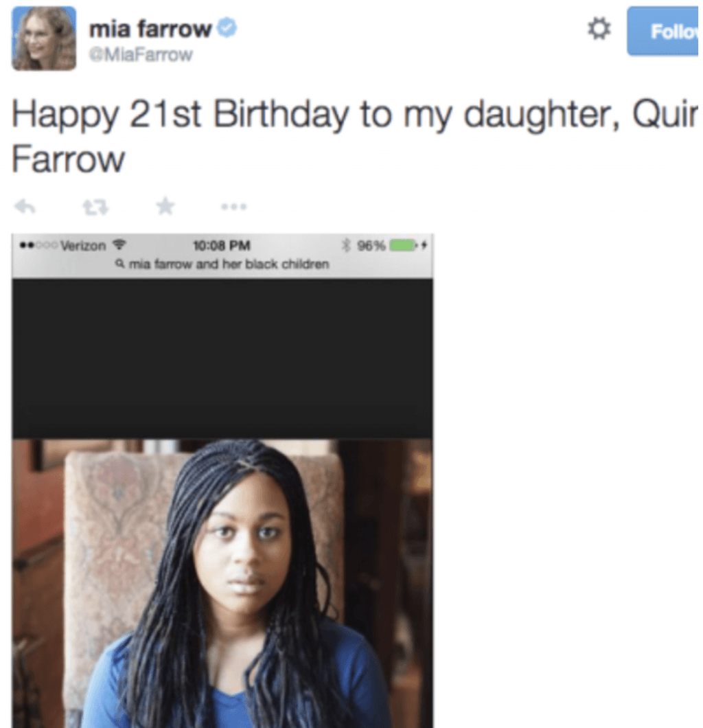Click the tweet text about 21st Birthday
This screenshot has width=703, height=728.
[x=354, y=136]
